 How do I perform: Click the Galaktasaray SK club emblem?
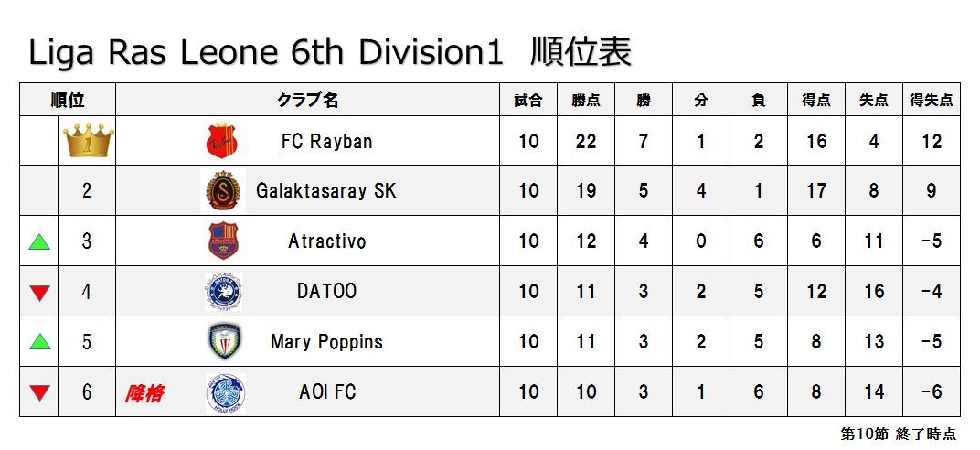[x=223, y=190]
